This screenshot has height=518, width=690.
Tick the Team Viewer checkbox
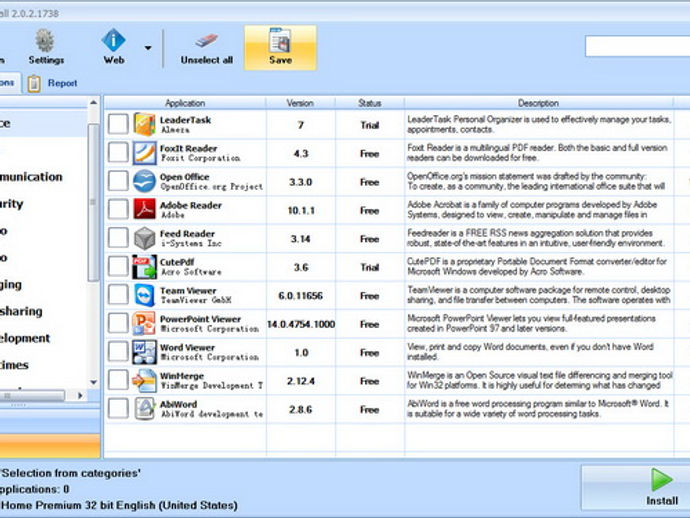[118, 294]
